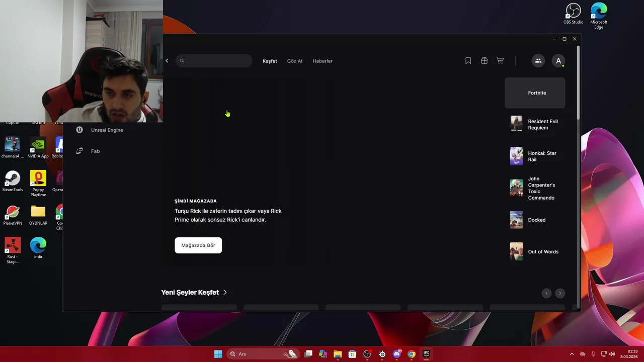Open Task View from the taskbar
Viewport: 644px width, 362px height.
coord(308,354)
